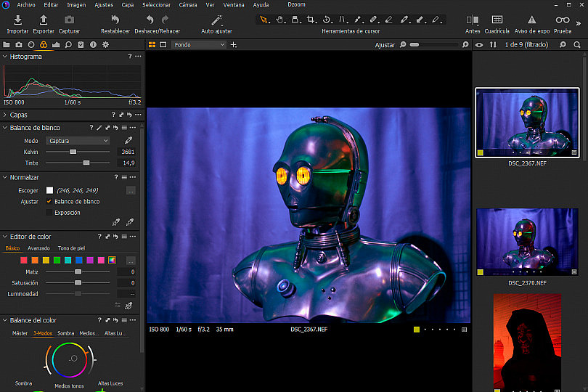The width and height of the screenshot is (588, 392).
Task: Expand more toolbar items chevron
Action: tap(579, 23)
